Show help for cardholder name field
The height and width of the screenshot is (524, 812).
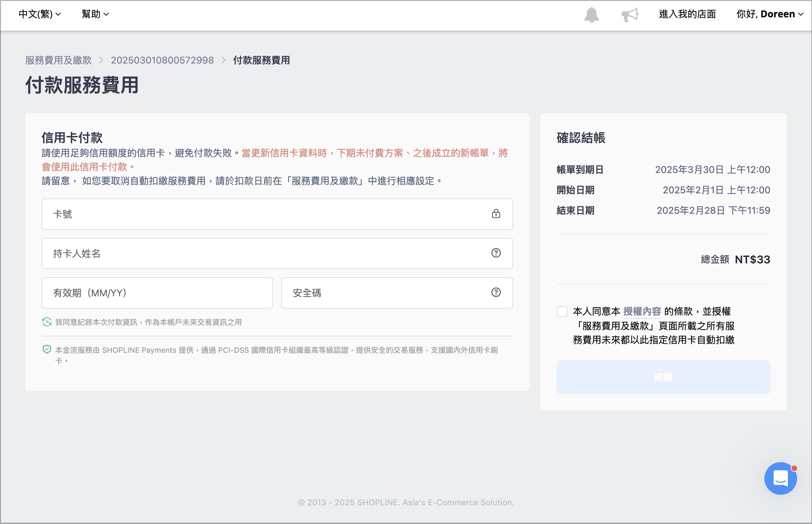pyautogui.click(x=496, y=253)
